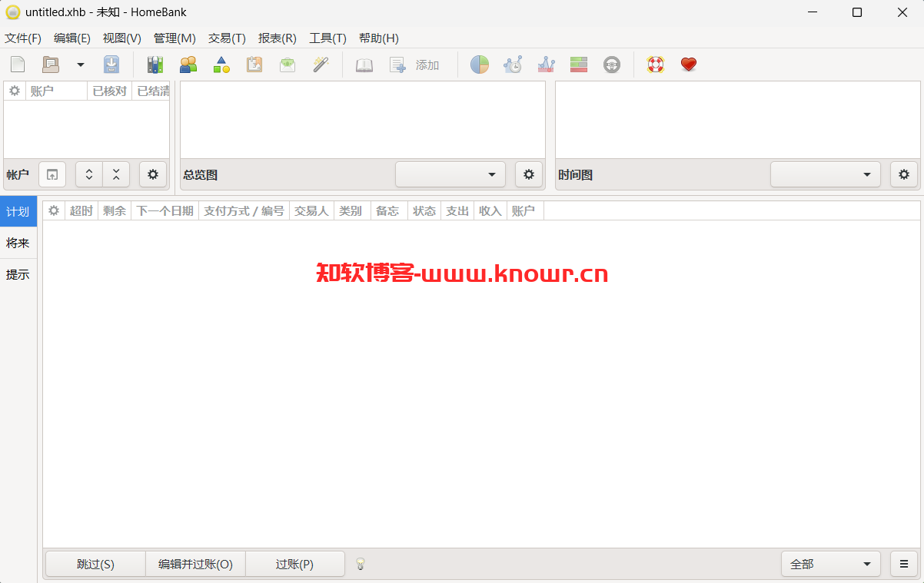Open the 总览图 gear settings button

529,174
